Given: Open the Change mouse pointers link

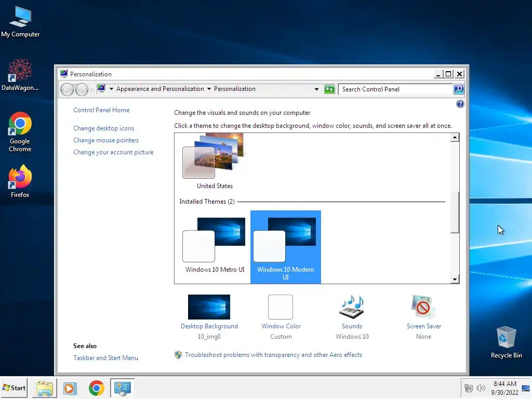Looking at the screenshot, I should (106, 140).
